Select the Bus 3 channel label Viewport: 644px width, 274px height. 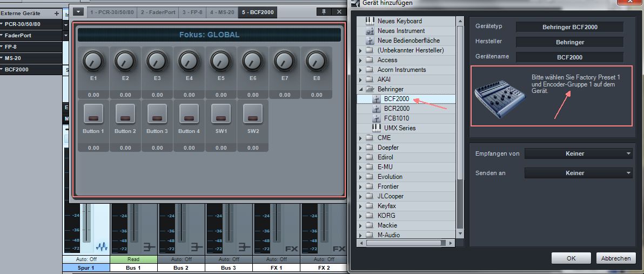point(229,268)
